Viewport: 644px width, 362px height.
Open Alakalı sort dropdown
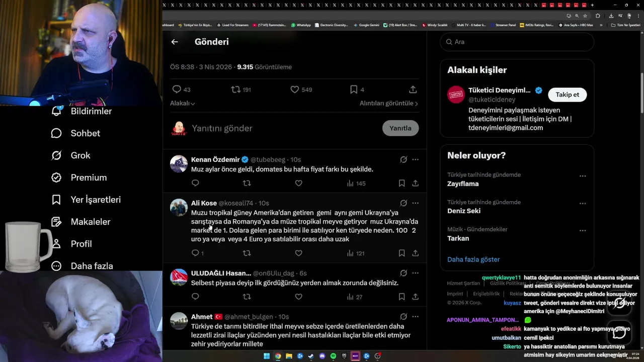click(x=182, y=103)
